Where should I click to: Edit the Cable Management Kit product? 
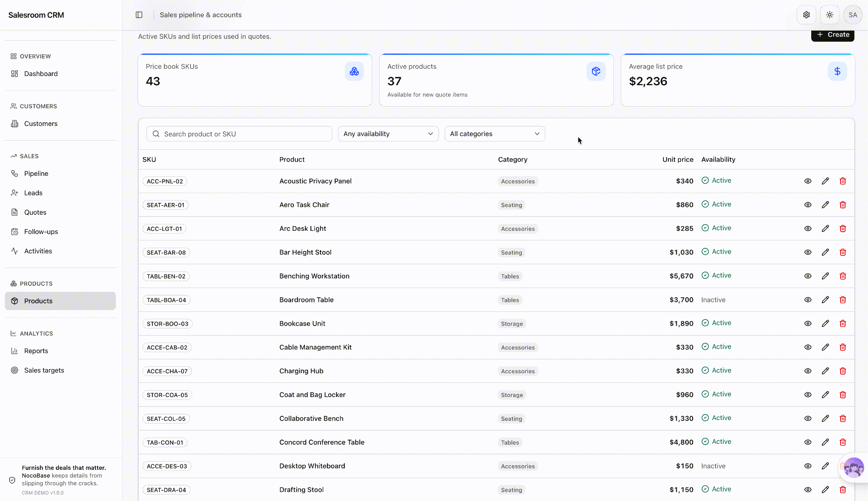(x=825, y=347)
